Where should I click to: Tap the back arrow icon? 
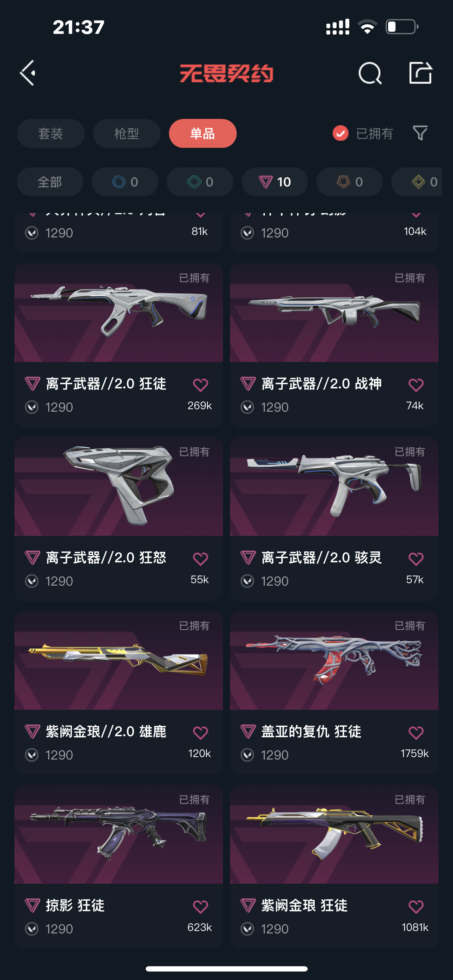click(28, 73)
